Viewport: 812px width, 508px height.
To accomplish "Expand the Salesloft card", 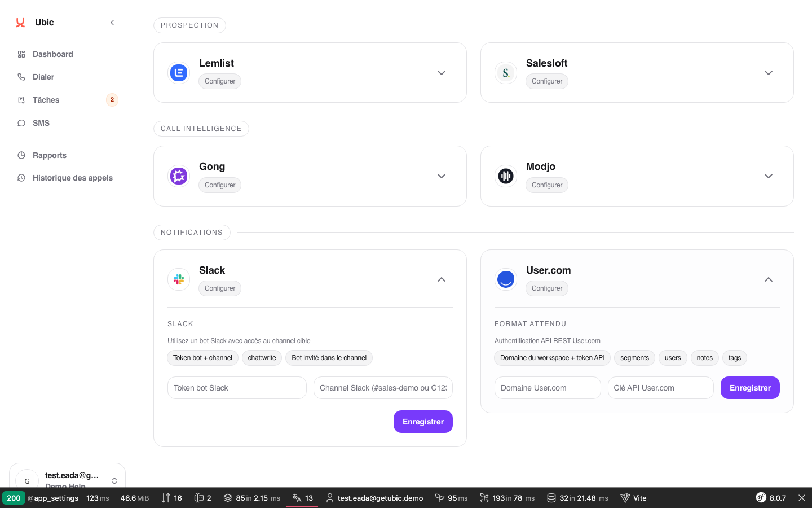I will [x=769, y=73].
